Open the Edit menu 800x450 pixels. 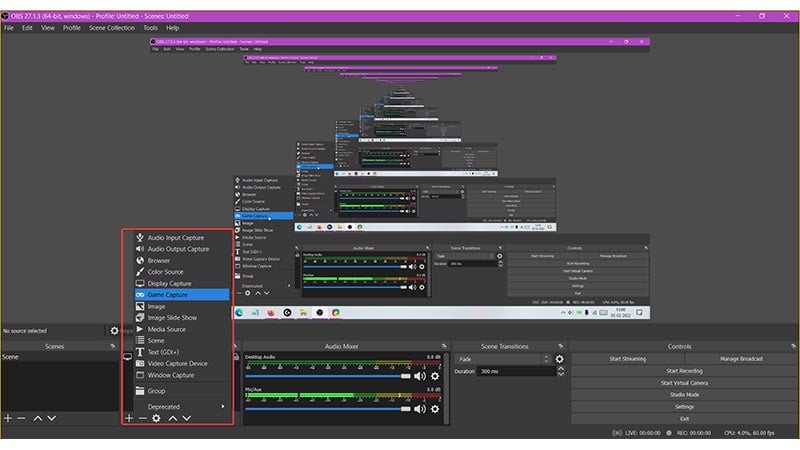click(x=27, y=28)
